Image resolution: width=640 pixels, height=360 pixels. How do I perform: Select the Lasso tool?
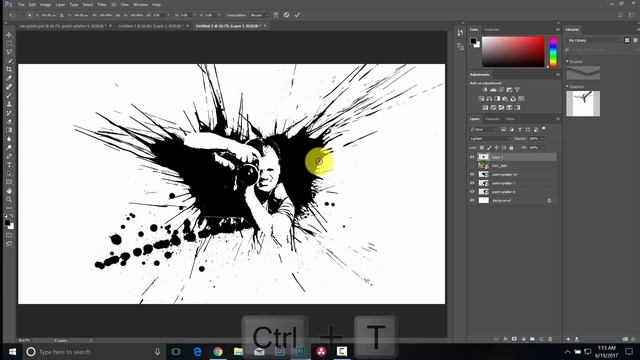pos(9,52)
